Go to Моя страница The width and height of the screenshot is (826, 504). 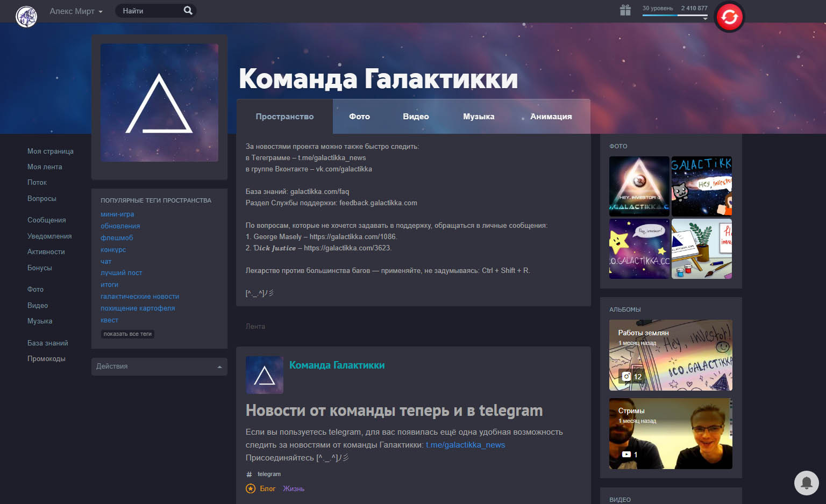click(x=51, y=152)
